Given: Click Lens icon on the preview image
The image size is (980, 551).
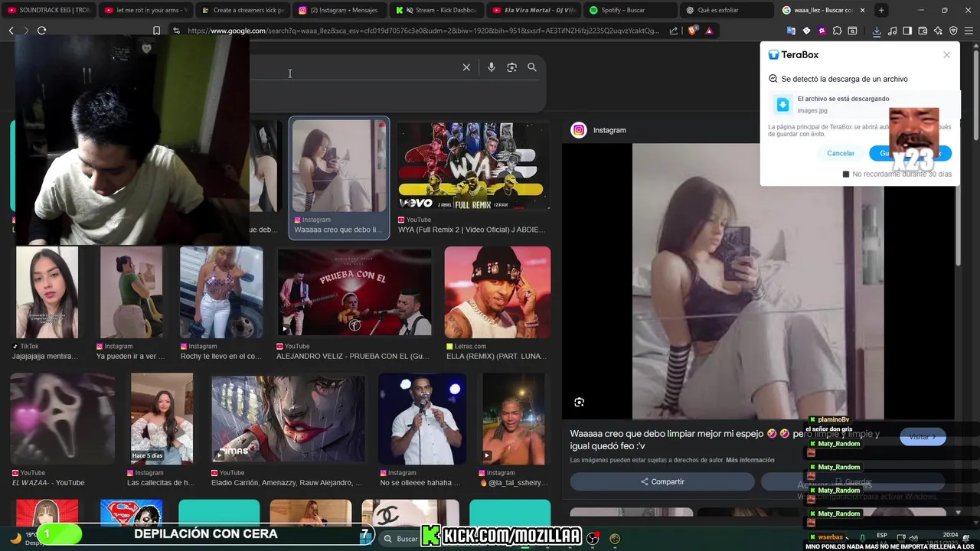Looking at the screenshot, I should click(580, 403).
